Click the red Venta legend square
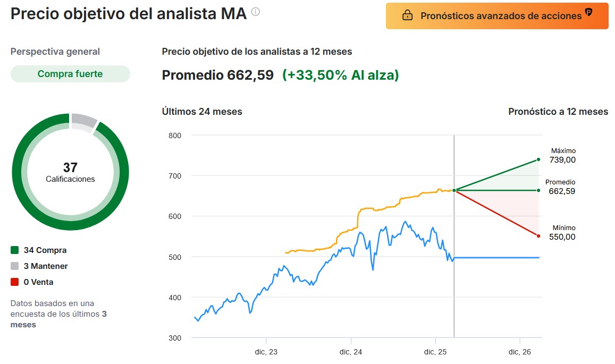The height and width of the screenshot is (364, 615). point(15,282)
